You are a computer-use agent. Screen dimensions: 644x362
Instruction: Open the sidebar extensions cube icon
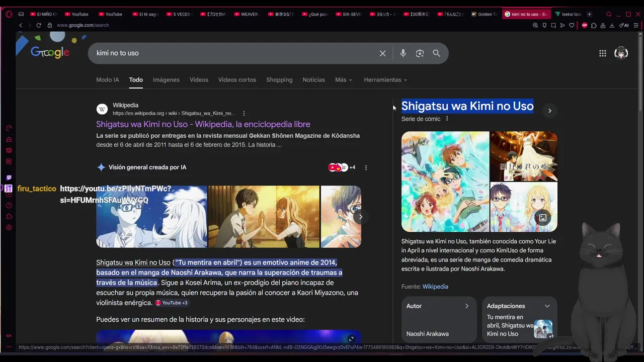point(9,217)
